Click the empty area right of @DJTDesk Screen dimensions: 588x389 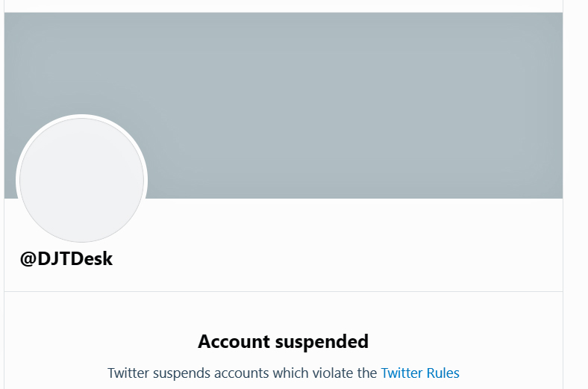coord(336,259)
